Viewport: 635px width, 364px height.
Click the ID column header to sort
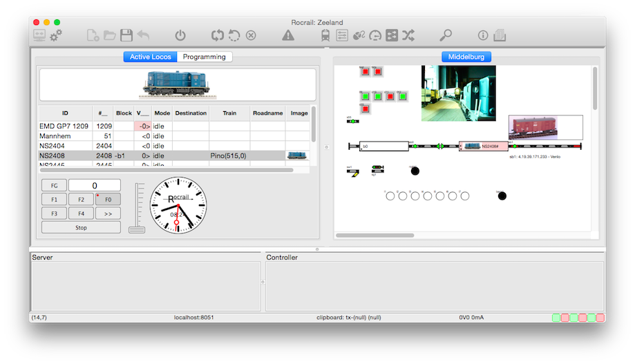65,113
